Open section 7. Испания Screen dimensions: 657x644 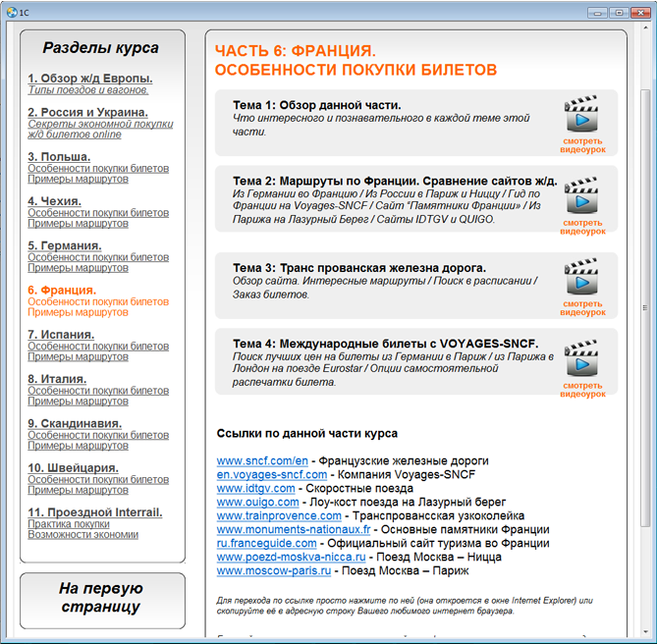pos(61,335)
